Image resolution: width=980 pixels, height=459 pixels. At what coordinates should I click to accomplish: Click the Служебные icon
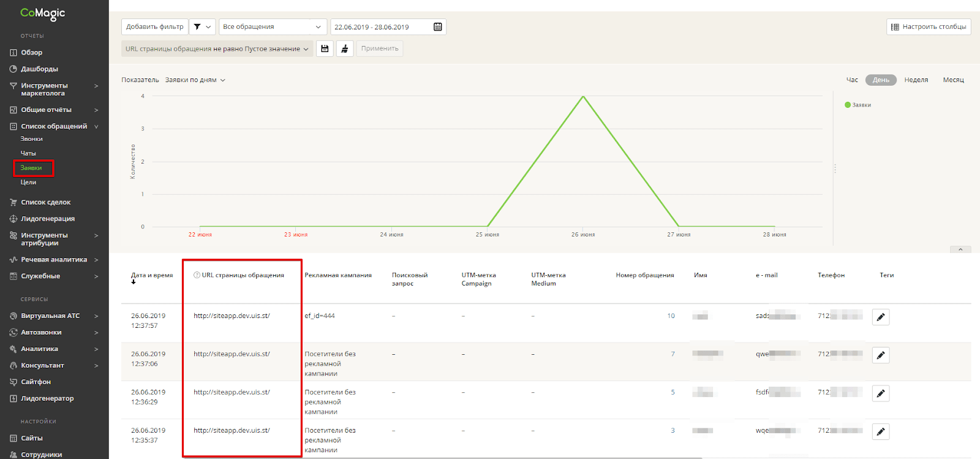(13, 276)
